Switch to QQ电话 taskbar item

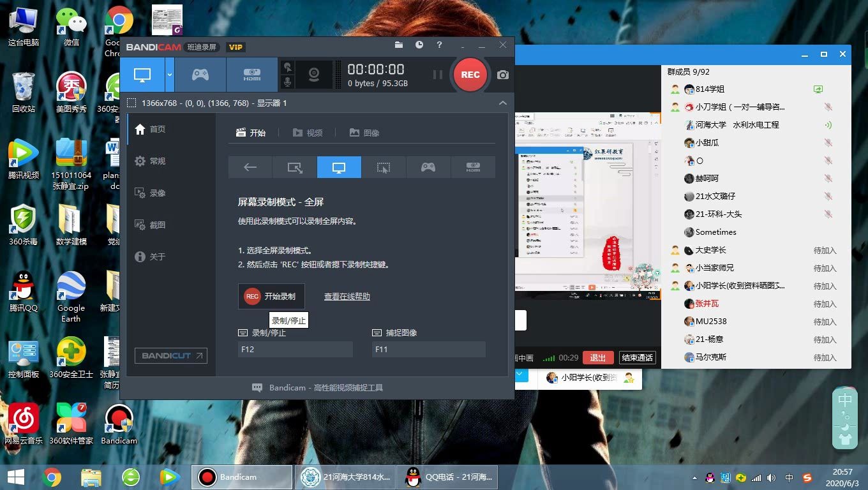pyautogui.click(x=447, y=477)
